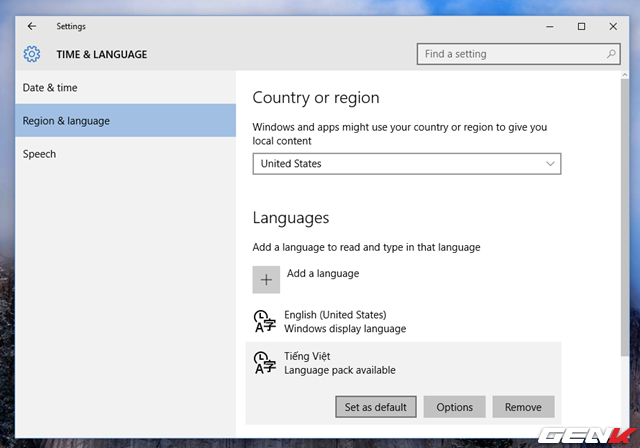Image resolution: width=640 pixels, height=448 pixels.
Task: Click the Find a setting search box
Action: click(518, 54)
